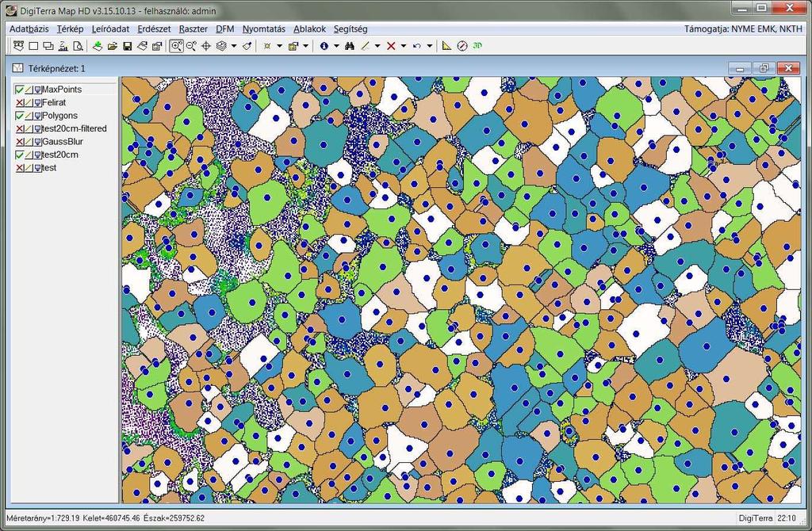Screen dimensions: 812x531
Task: Expand the dropdown beside the stacked layers icon
Action: (234, 46)
